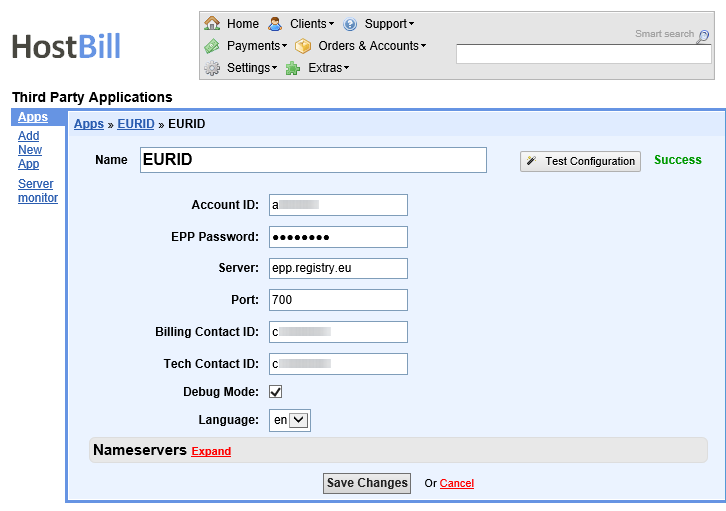The height and width of the screenshot is (511, 726).
Task: Expand the Nameservers section
Action: click(211, 451)
